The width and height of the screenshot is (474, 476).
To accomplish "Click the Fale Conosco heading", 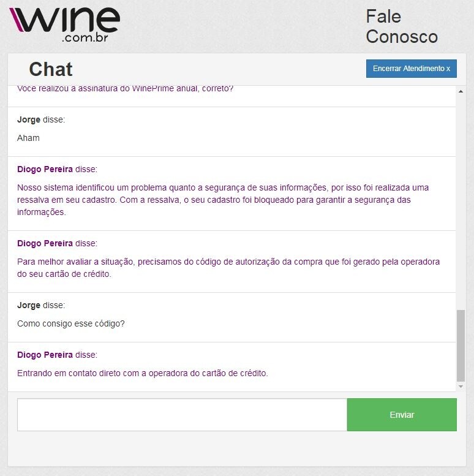I will pyautogui.click(x=402, y=26).
